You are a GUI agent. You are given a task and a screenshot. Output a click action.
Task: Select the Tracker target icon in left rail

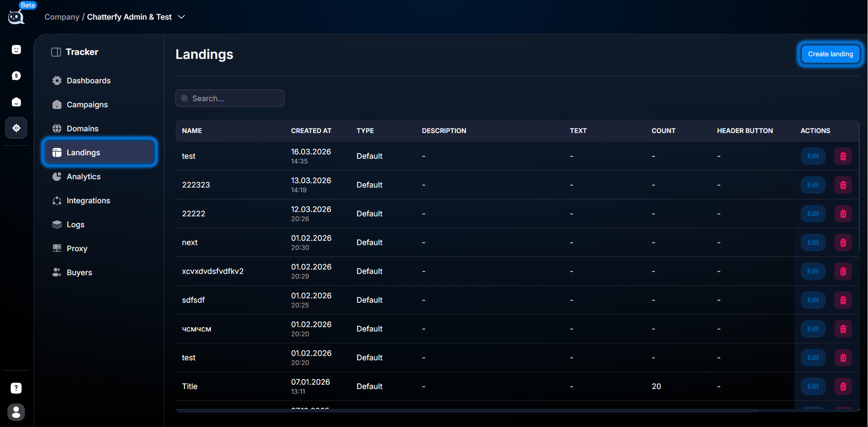(x=16, y=128)
